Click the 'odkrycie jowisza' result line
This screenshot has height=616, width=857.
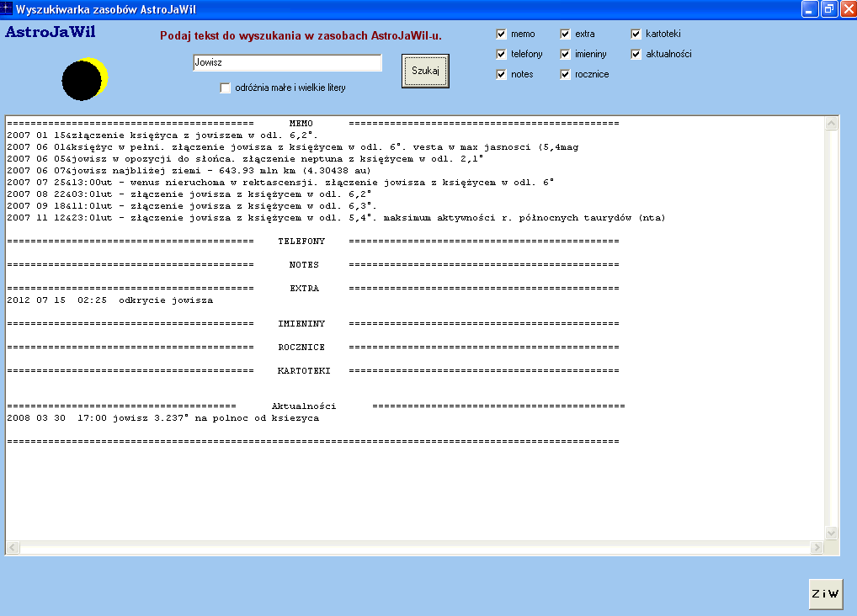pyautogui.click(x=109, y=300)
